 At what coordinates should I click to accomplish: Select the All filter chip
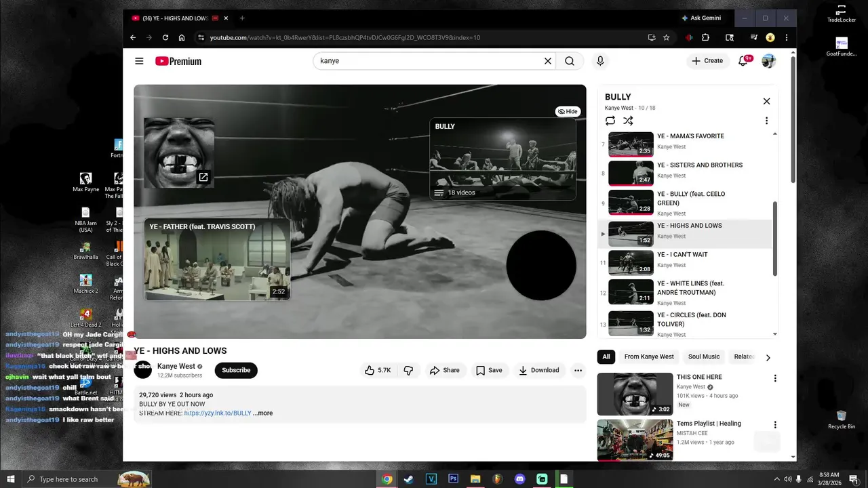click(x=606, y=357)
